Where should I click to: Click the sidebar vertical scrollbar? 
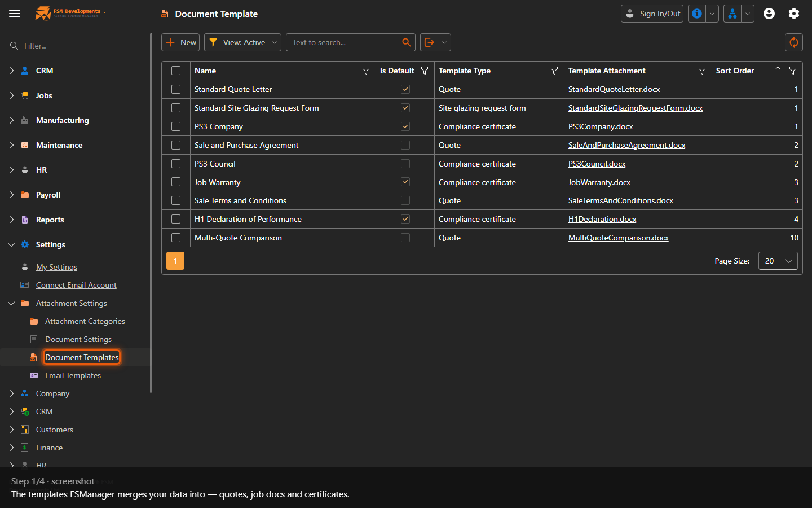(151, 213)
